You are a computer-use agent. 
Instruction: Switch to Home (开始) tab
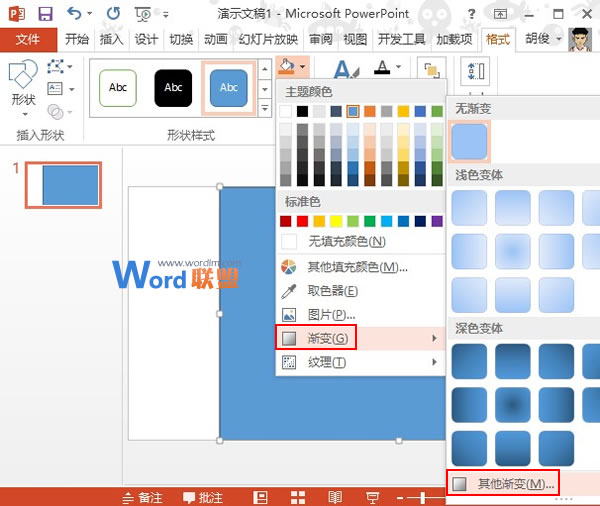[77, 39]
